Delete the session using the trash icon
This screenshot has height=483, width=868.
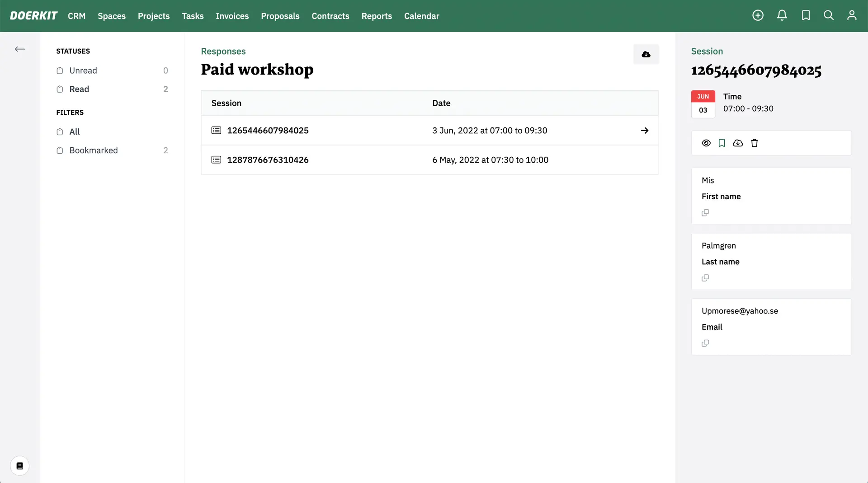point(754,143)
